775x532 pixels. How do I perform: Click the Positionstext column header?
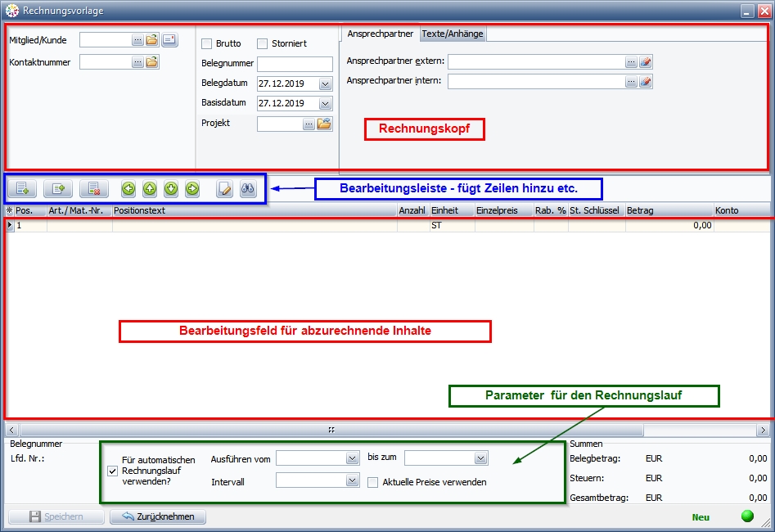point(255,210)
